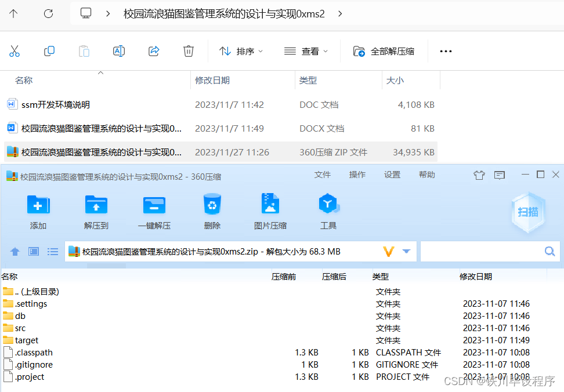Click the orange V icon in path bar
This screenshot has width=564, height=392.
(388, 252)
